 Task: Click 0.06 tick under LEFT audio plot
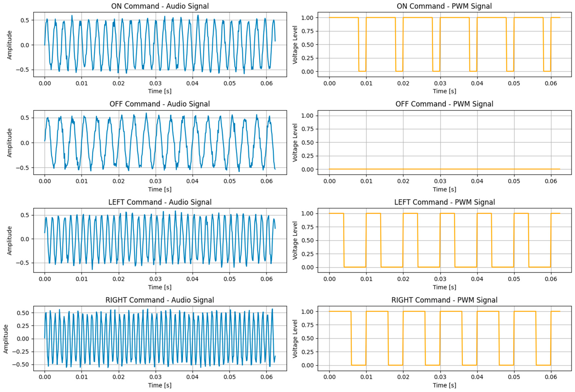click(266, 279)
